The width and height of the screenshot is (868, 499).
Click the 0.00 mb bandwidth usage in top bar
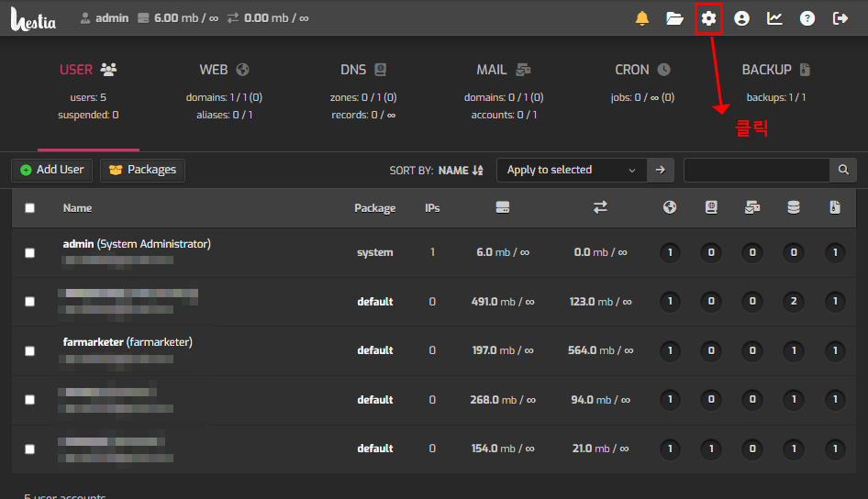click(276, 18)
